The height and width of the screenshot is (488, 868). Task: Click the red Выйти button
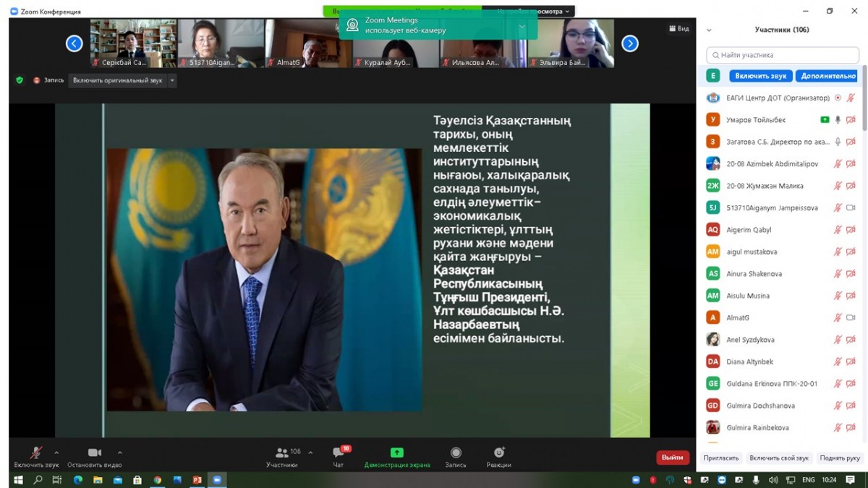pos(672,457)
